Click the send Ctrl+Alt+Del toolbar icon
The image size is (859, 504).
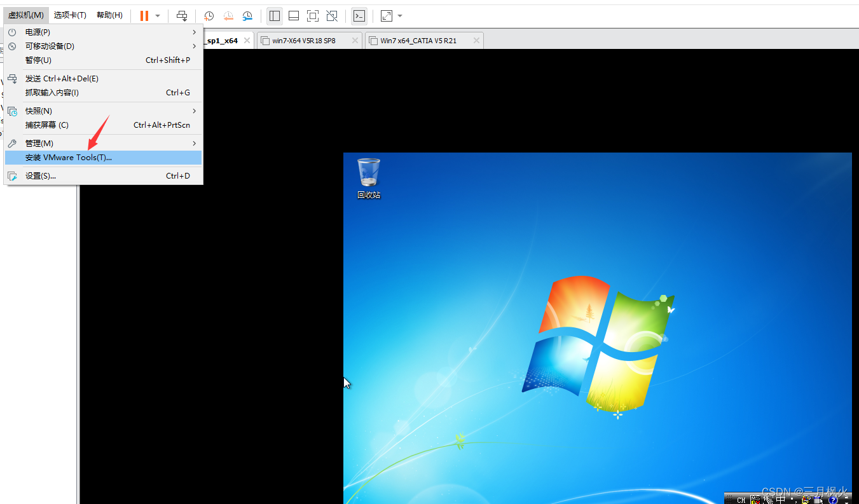coord(182,16)
